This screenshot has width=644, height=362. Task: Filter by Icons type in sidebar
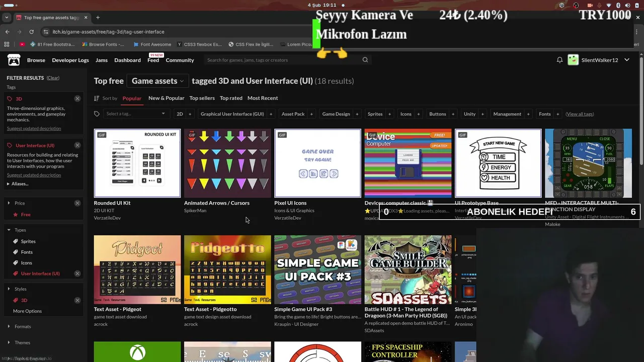(26, 263)
